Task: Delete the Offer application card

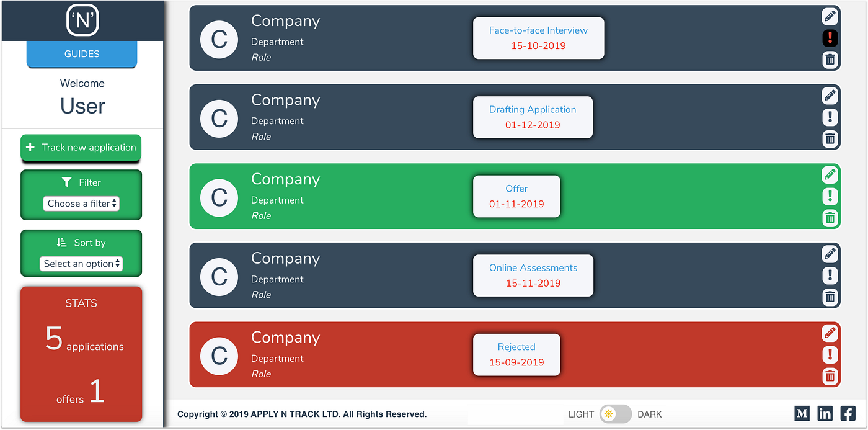Action: pos(830,218)
